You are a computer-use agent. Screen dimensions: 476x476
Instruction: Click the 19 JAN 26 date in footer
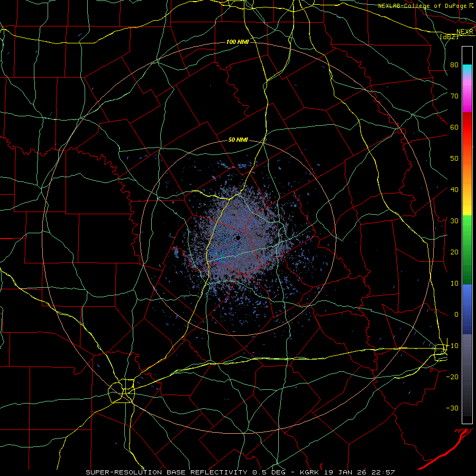(x=346, y=472)
